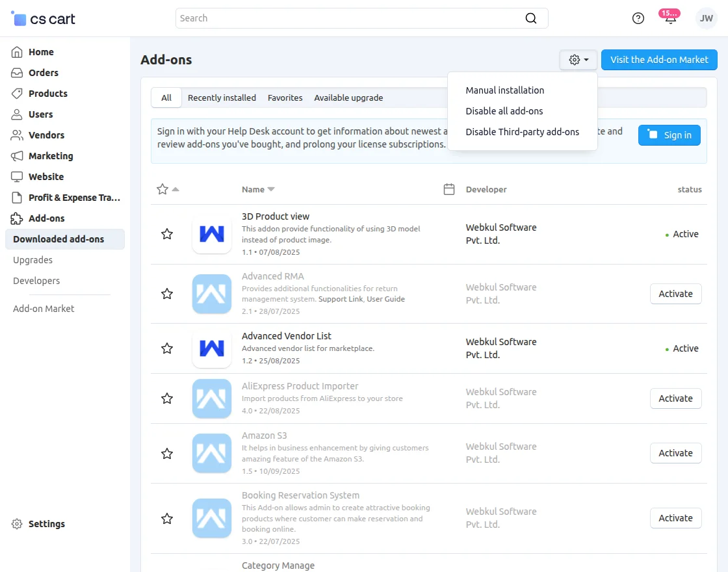Switch to Recently installed tab
This screenshot has width=728, height=572.
222,98
